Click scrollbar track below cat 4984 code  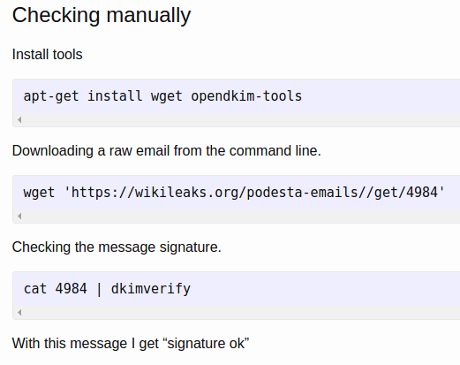click(241, 312)
